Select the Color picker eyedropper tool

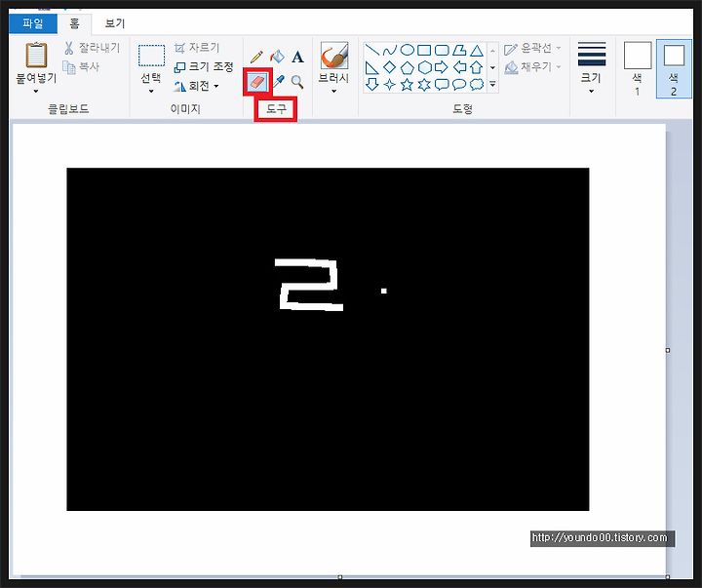click(278, 82)
